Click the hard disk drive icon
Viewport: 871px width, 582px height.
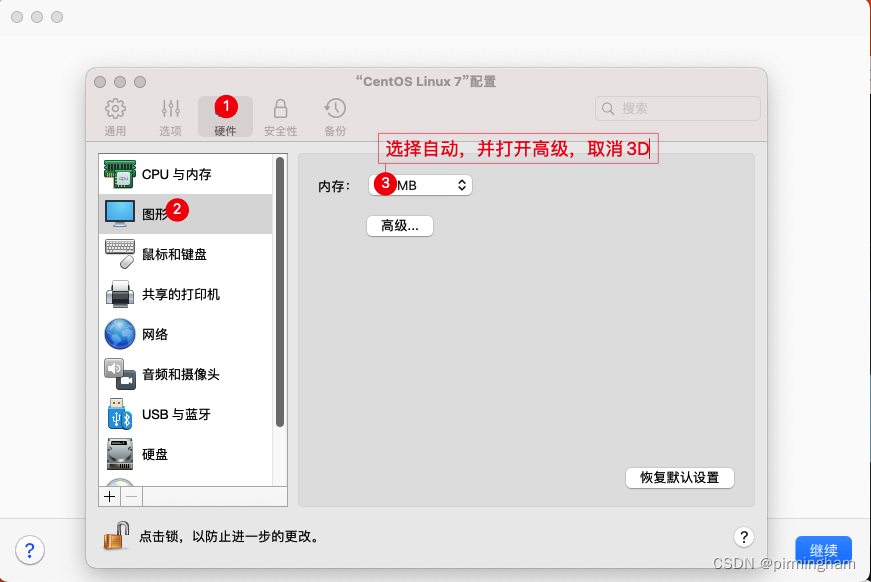click(x=120, y=454)
